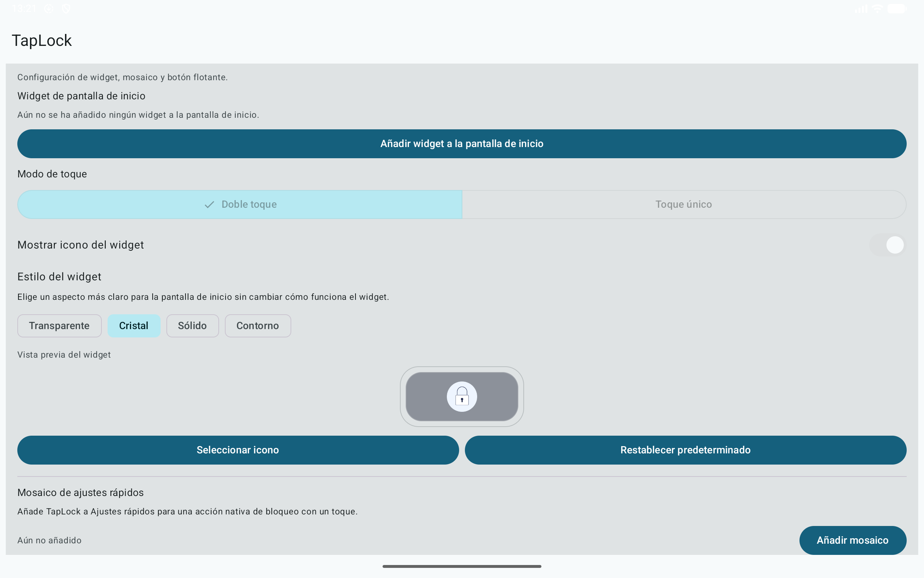The height and width of the screenshot is (578, 924).
Task: Click the 'Widget de pantalla de inicio' heading
Action: (x=81, y=96)
